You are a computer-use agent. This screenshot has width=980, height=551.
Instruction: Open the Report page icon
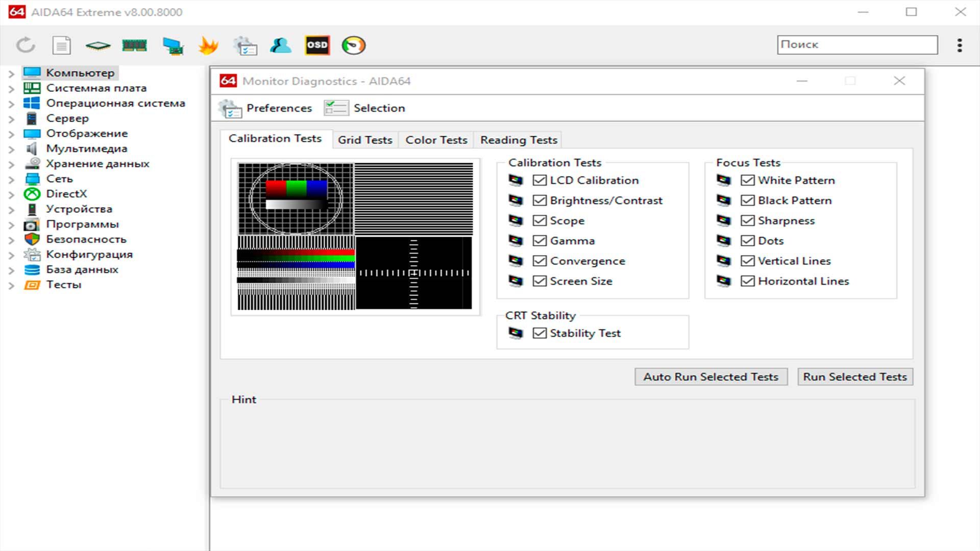tap(62, 45)
